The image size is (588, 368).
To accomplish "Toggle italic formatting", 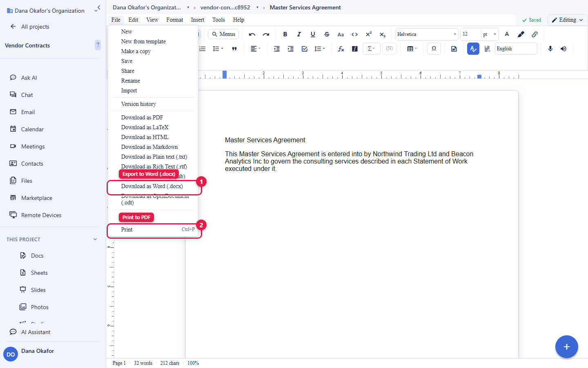I will [x=299, y=34].
